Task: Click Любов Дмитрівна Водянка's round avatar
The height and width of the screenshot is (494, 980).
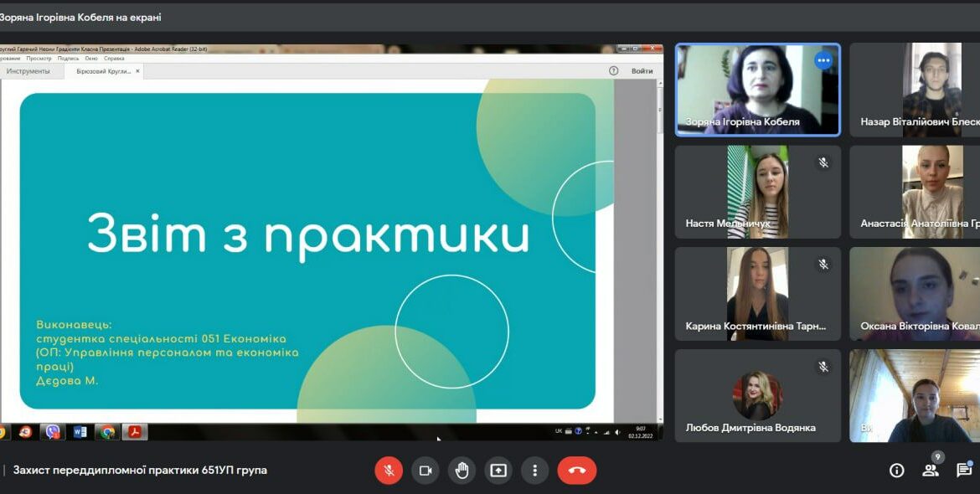Action: (x=757, y=396)
